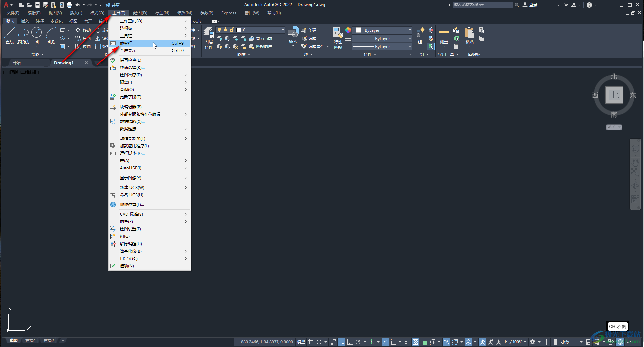The height and width of the screenshot is (347, 644).
Task: Toggle lineweight display in the status bar
Action: tap(407, 342)
